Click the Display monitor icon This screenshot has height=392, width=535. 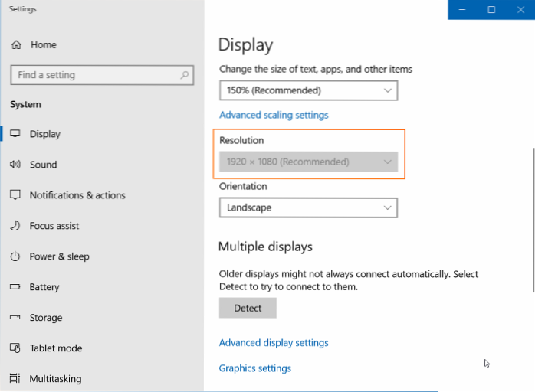tap(15, 134)
